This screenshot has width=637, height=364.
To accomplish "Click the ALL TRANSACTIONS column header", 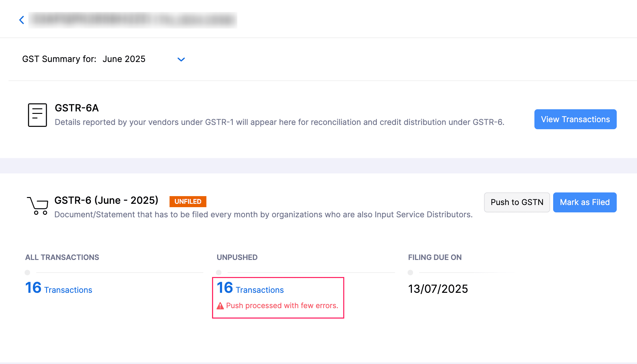I will pyautogui.click(x=62, y=257).
